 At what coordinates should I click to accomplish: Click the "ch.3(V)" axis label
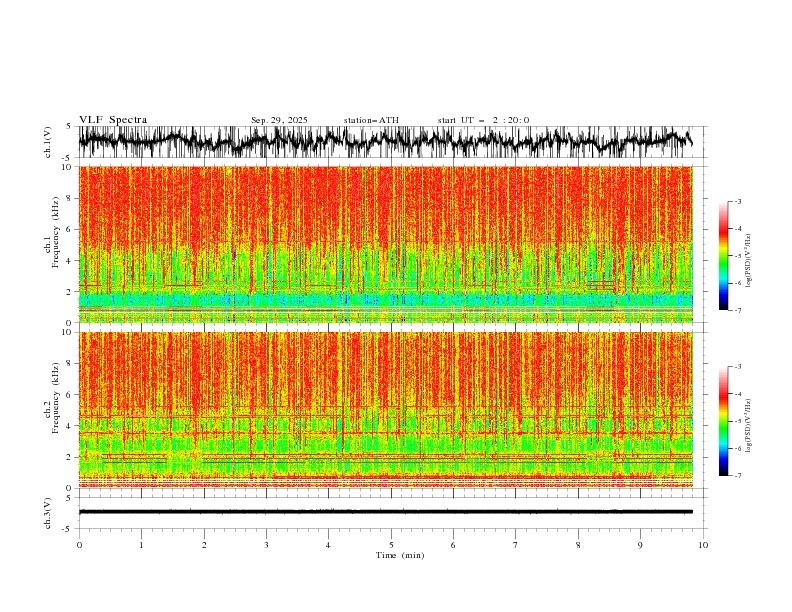click(x=48, y=513)
